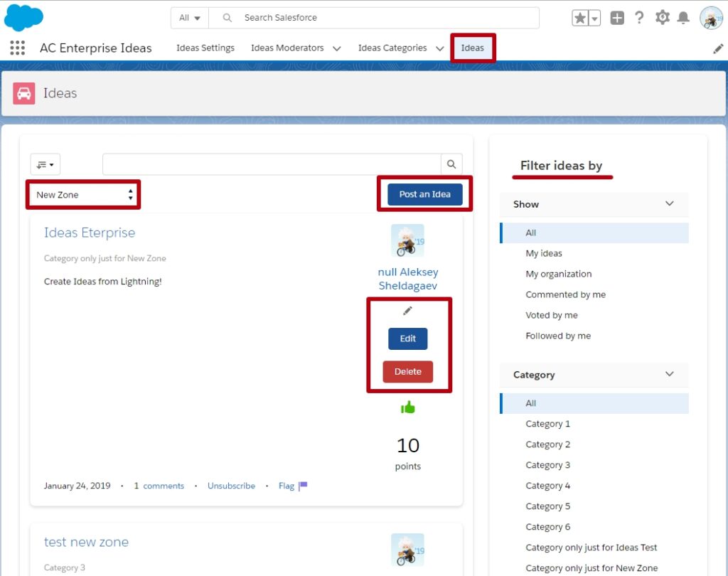
Task: Click the ideas search magnifier button
Action: 451,164
